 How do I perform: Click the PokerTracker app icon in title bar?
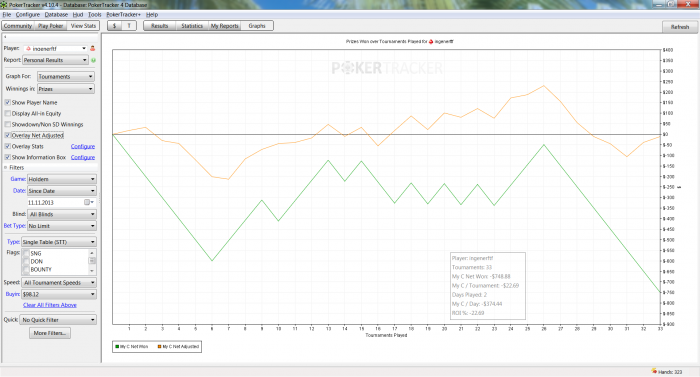4,4
